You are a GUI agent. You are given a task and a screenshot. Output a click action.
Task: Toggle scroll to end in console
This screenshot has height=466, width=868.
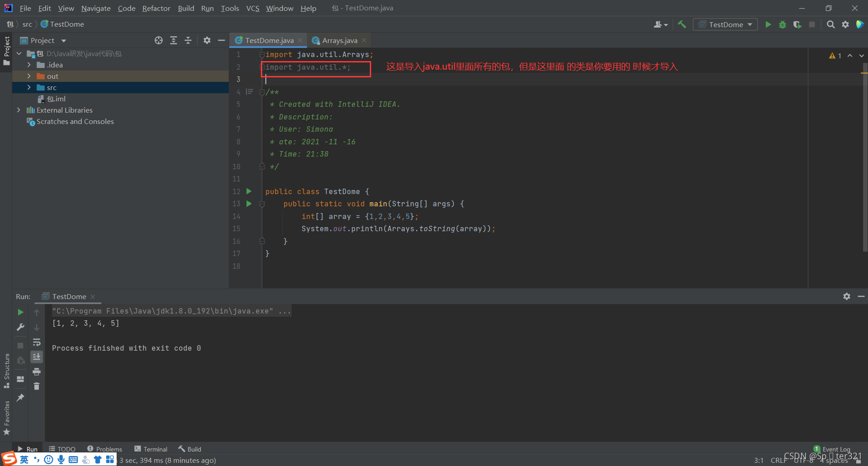coord(37,357)
